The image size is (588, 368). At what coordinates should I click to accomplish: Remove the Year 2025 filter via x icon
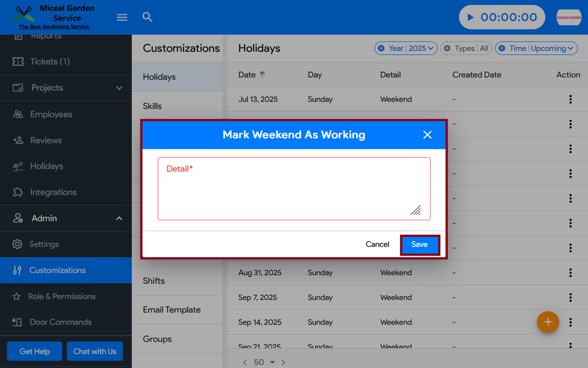(x=381, y=48)
